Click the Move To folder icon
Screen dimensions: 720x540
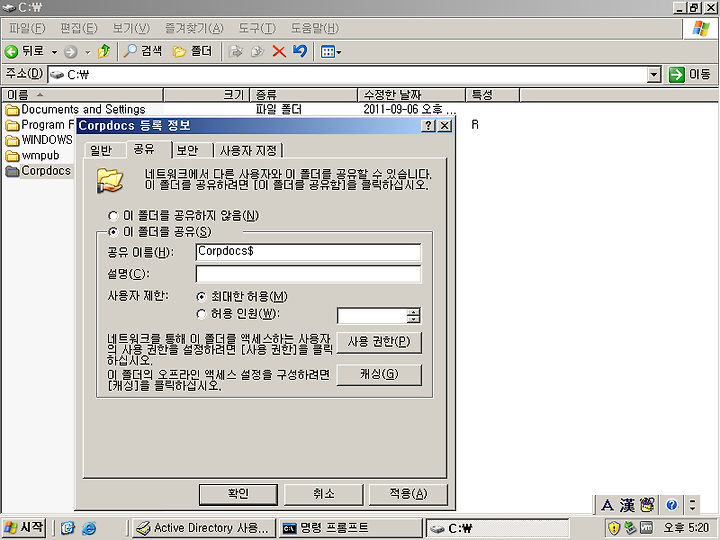[235, 51]
